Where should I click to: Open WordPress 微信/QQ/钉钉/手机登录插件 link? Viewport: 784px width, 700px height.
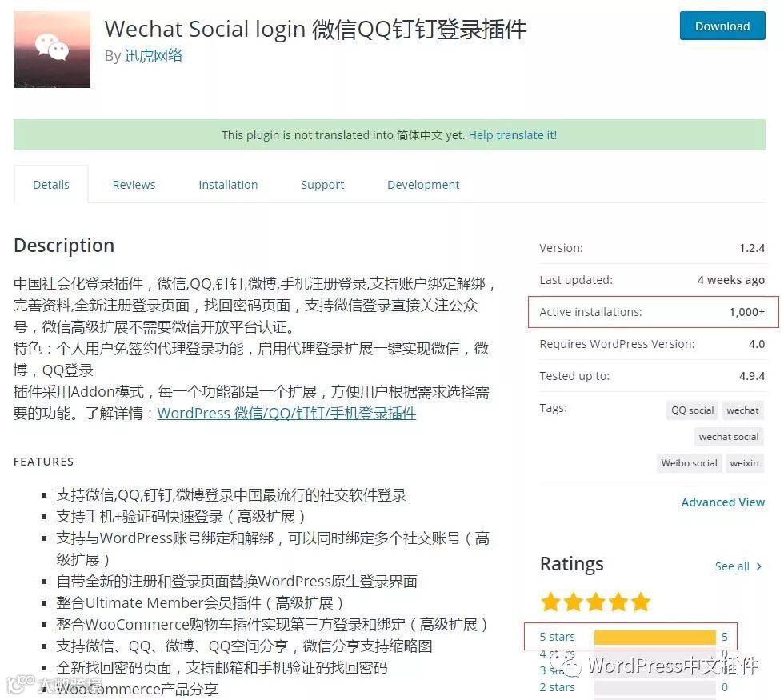pos(286,413)
